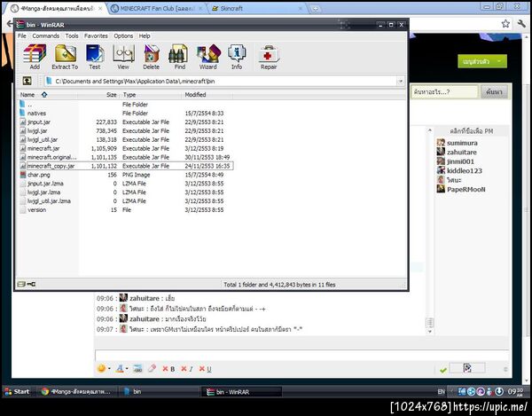
Task: Open the chat emoticon picker
Action: pos(103,368)
